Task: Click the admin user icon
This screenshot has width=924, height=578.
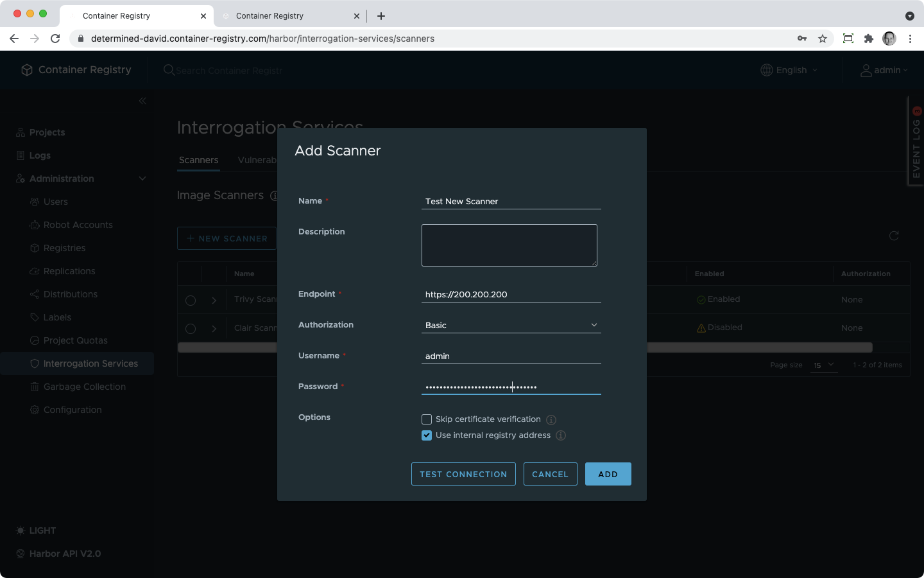Action: tap(866, 70)
